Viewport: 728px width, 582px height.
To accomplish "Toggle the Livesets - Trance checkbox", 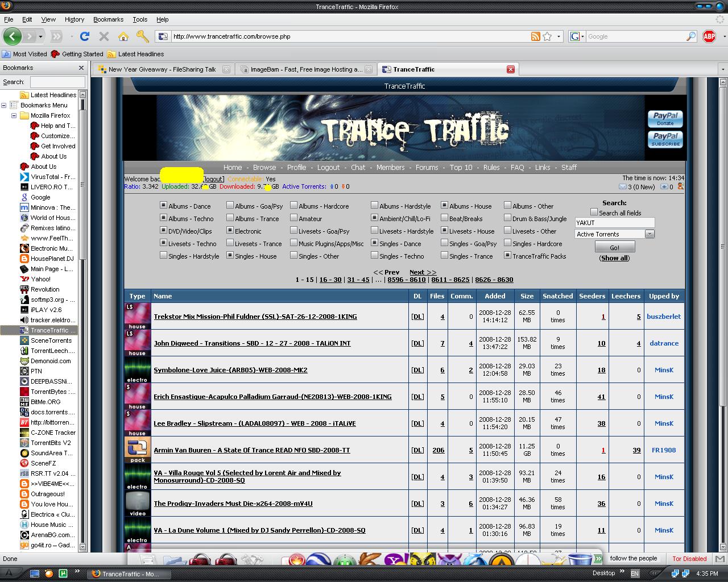I will [x=230, y=243].
